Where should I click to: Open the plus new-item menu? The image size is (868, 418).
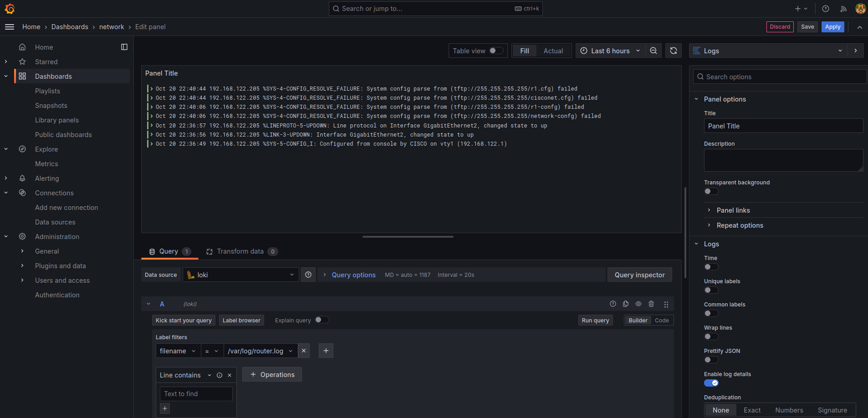[x=801, y=9]
